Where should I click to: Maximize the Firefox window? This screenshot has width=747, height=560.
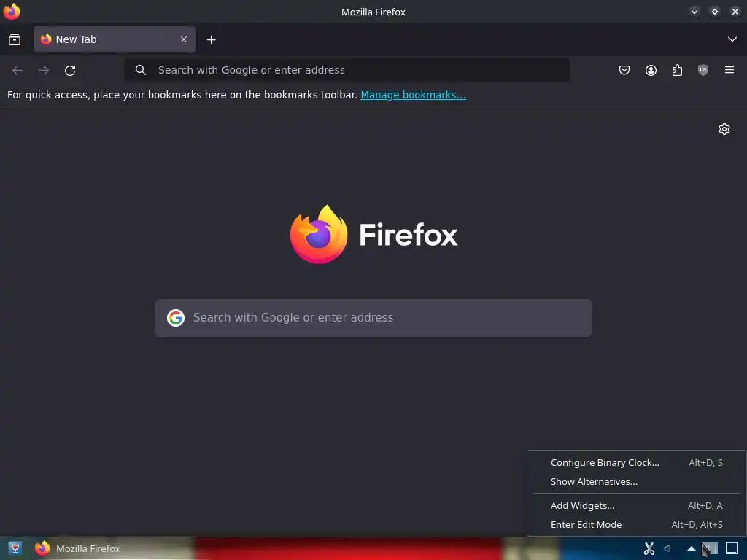point(715,12)
